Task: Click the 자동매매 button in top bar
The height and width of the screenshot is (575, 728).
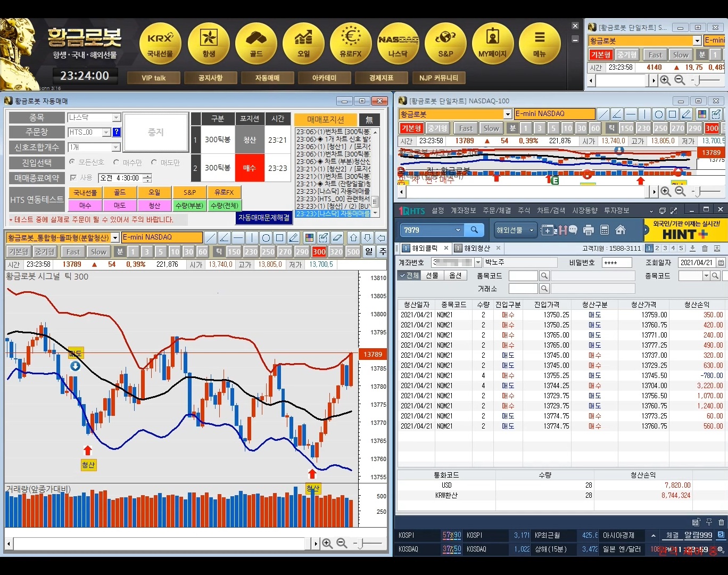Action: 267,78
